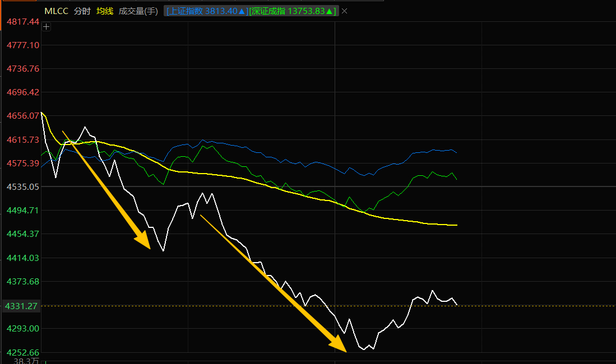Click the 4615.73 price axis label
Viewport: 616px width, 364px height.
click(x=23, y=140)
